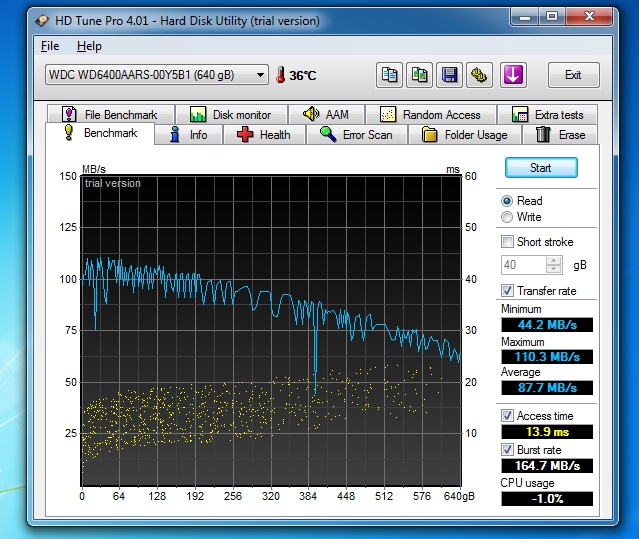Viewport: 639px width, 539px height.
Task: Switch to the Info tab
Action: click(189, 134)
